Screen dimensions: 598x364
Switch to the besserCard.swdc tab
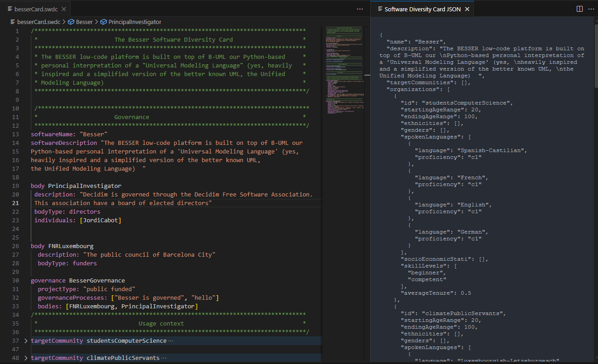click(x=37, y=9)
